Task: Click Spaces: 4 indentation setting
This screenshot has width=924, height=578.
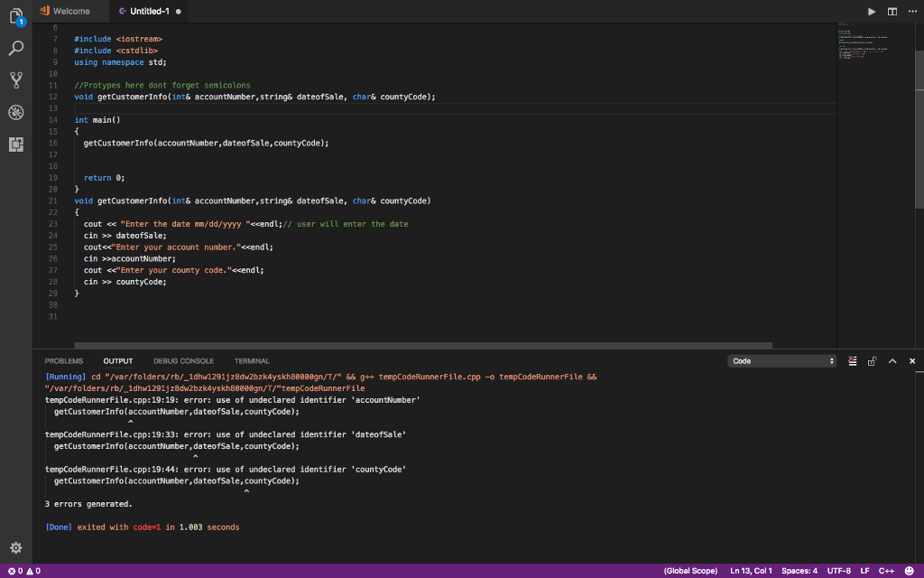Action: point(799,571)
